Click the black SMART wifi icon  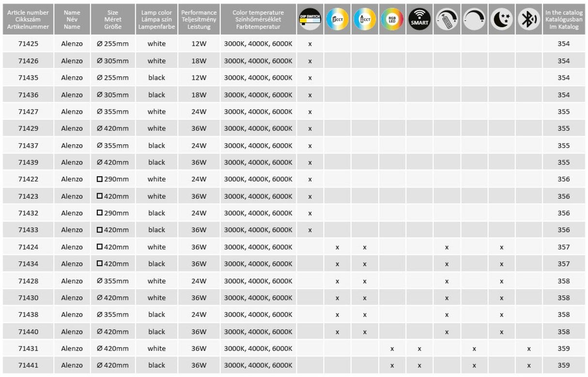click(x=419, y=19)
